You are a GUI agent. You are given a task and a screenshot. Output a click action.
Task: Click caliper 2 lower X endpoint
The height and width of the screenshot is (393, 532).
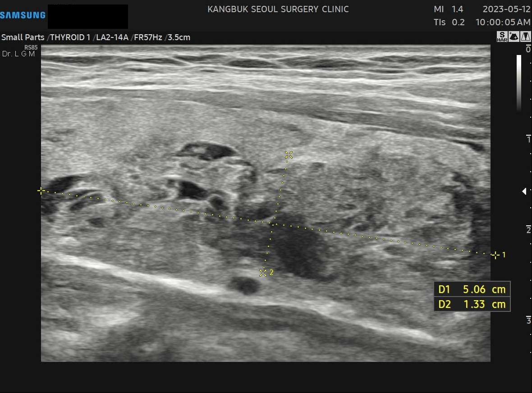point(263,272)
